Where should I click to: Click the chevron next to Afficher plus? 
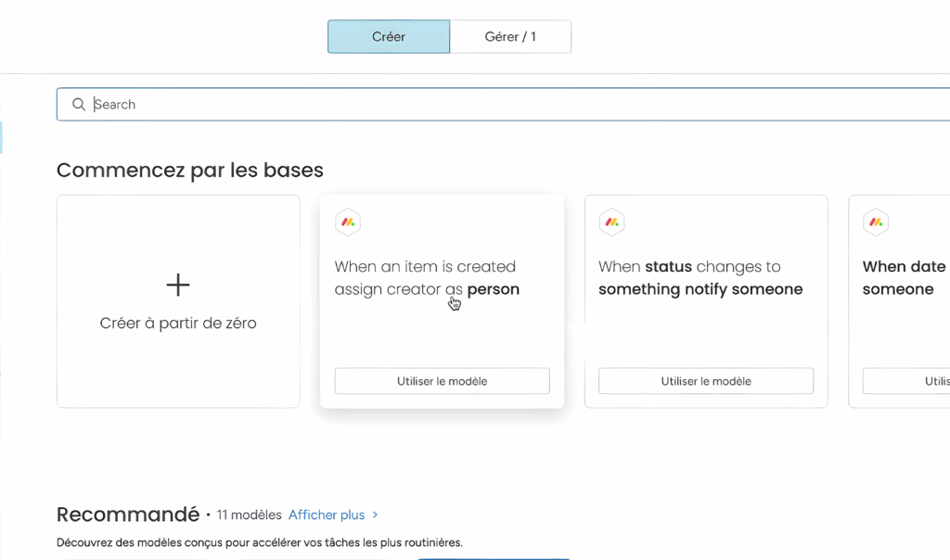[375, 515]
